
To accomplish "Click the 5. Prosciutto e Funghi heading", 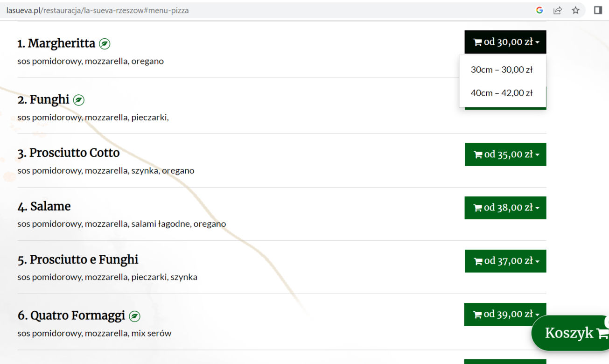I will 78,259.
